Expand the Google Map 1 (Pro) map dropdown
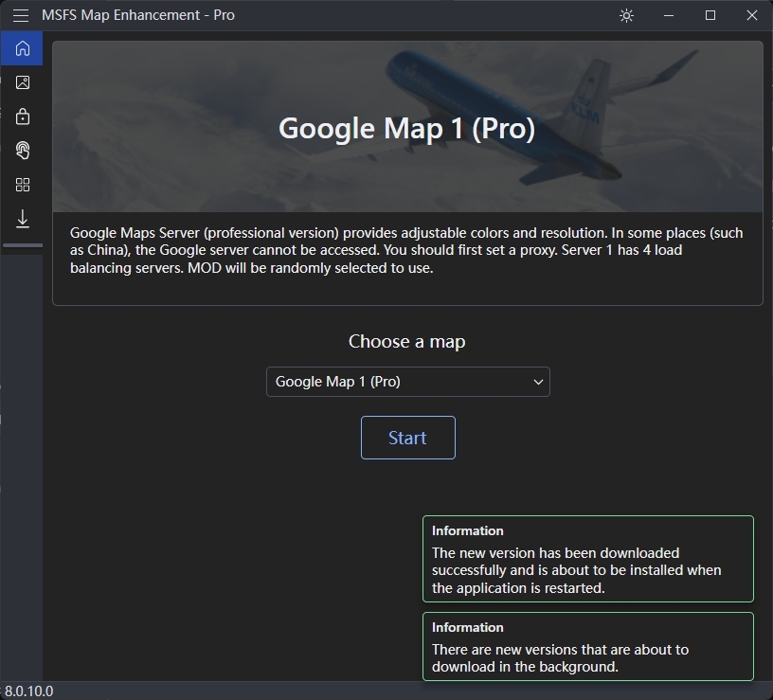This screenshot has width=773, height=700. [407, 382]
